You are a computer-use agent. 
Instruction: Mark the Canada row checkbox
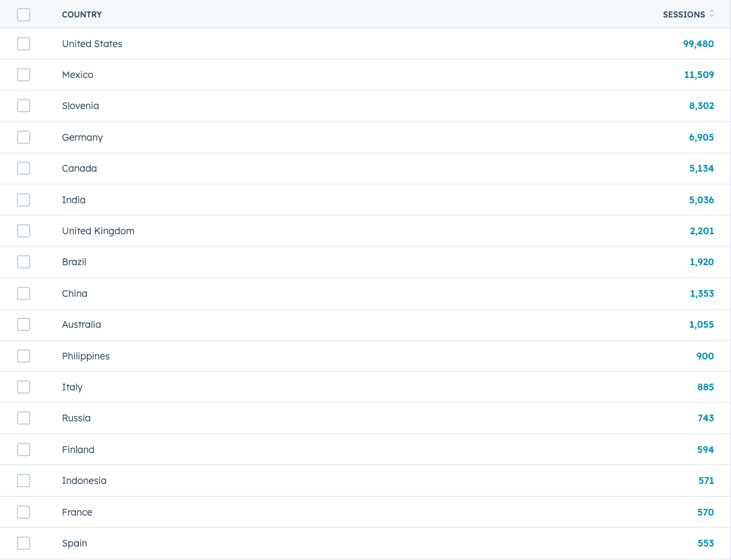click(x=24, y=168)
